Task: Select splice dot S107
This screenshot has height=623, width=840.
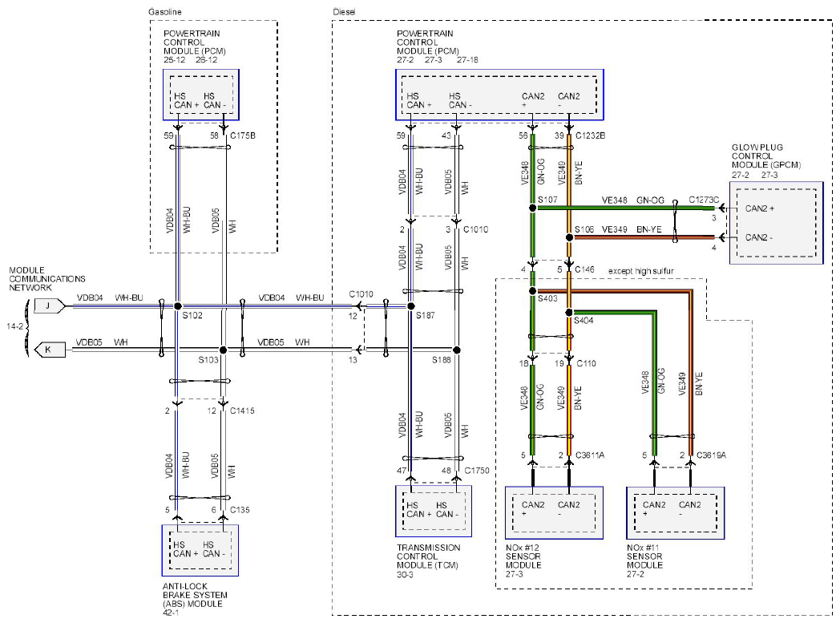Action: (x=532, y=208)
